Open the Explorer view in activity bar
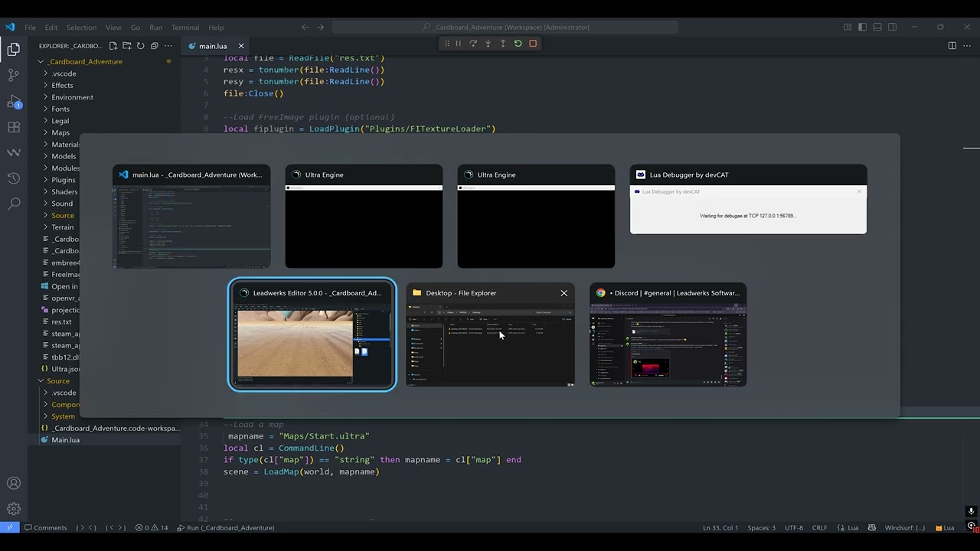Viewport: 980px width, 551px height. (13, 50)
